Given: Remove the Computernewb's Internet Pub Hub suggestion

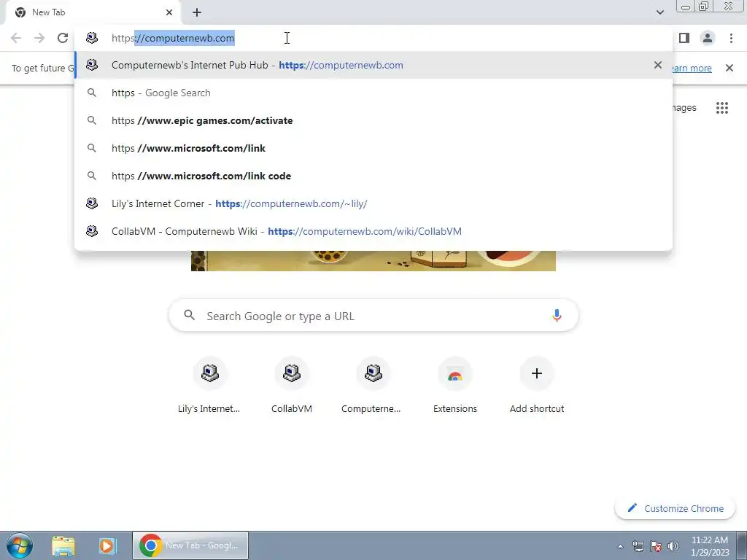Looking at the screenshot, I should coord(658,65).
